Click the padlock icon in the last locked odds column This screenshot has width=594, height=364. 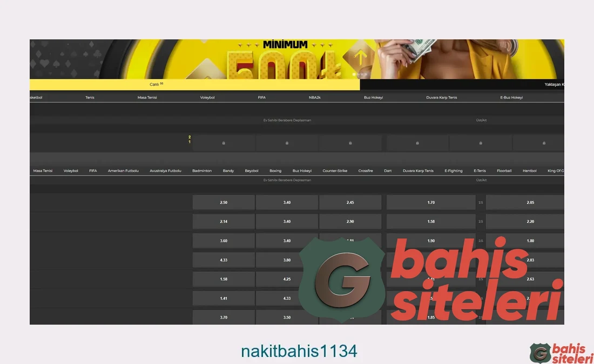pyautogui.click(x=544, y=142)
